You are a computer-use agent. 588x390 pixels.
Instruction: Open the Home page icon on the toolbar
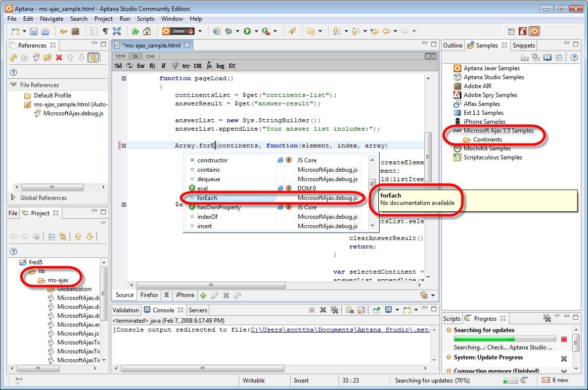pos(147,31)
